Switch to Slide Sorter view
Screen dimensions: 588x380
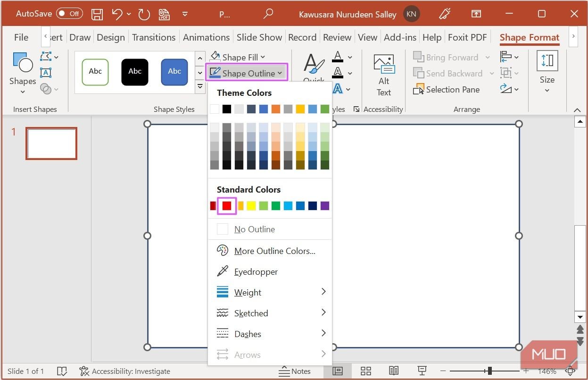(x=366, y=371)
